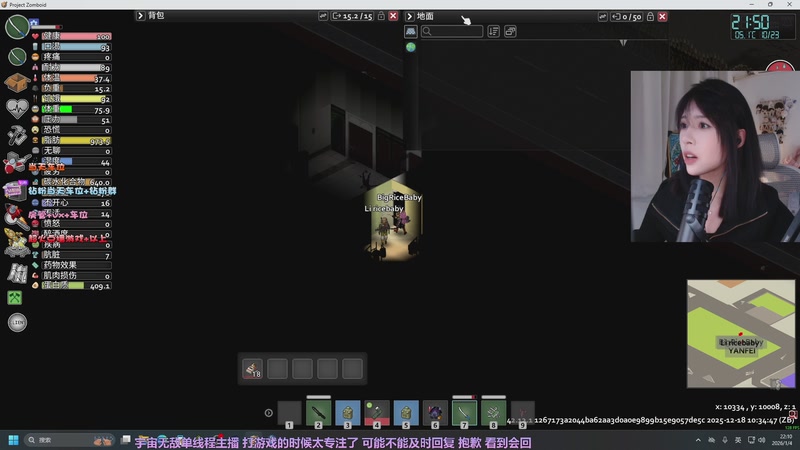Screen dimensions: 800x450
Task: Click the primary equipped weapon icon
Action: (16, 27)
